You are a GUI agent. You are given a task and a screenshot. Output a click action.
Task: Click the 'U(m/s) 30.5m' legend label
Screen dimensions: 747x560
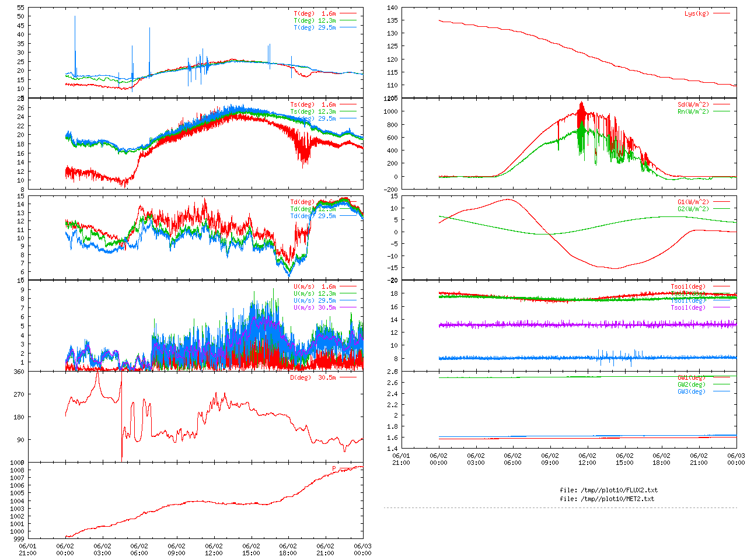point(315,308)
